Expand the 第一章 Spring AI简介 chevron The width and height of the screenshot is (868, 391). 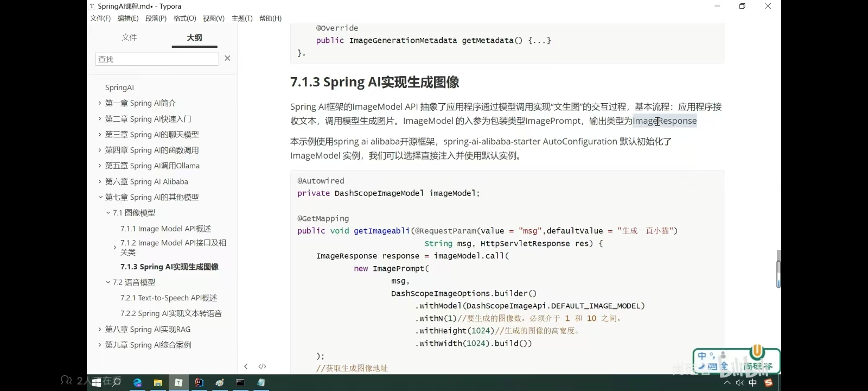[100, 103]
